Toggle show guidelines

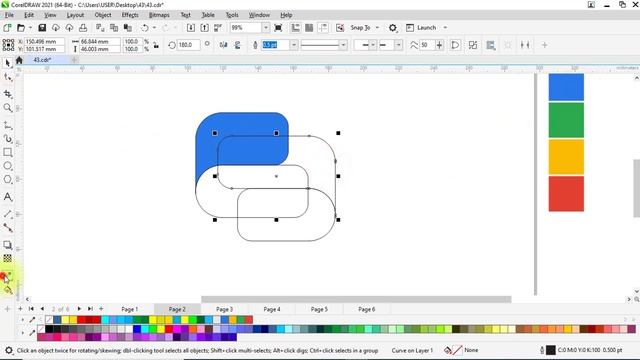tap(323, 28)
